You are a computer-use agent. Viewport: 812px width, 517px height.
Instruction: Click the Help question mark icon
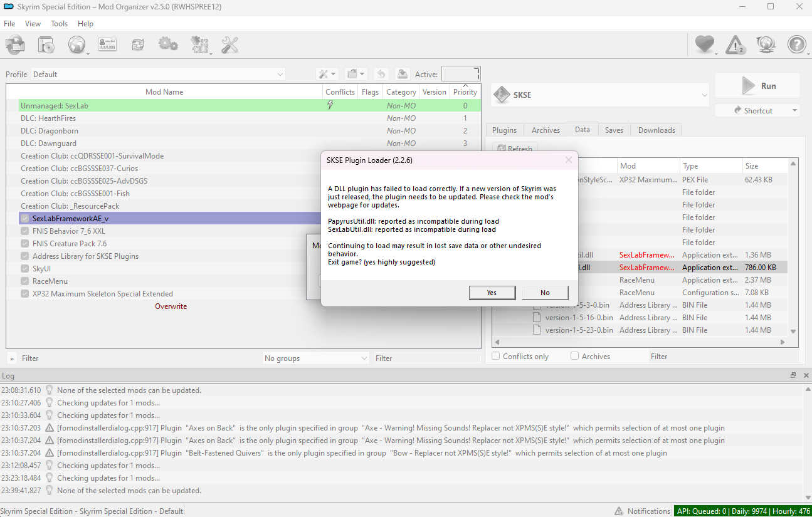(796, 44)
